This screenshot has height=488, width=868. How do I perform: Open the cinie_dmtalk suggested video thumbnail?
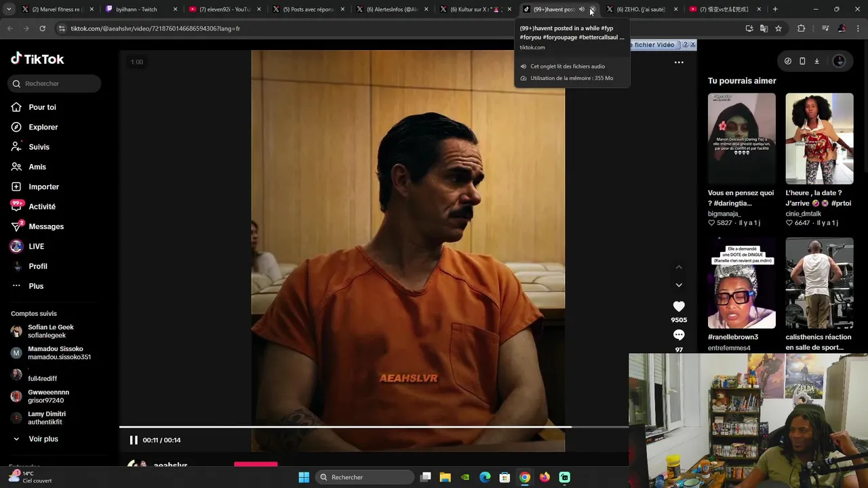tap(819, 138)
